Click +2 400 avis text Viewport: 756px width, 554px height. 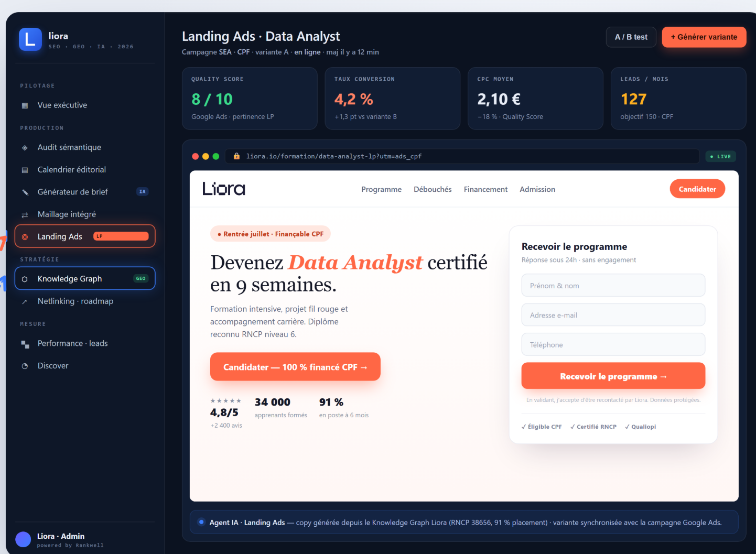(226, 426)
